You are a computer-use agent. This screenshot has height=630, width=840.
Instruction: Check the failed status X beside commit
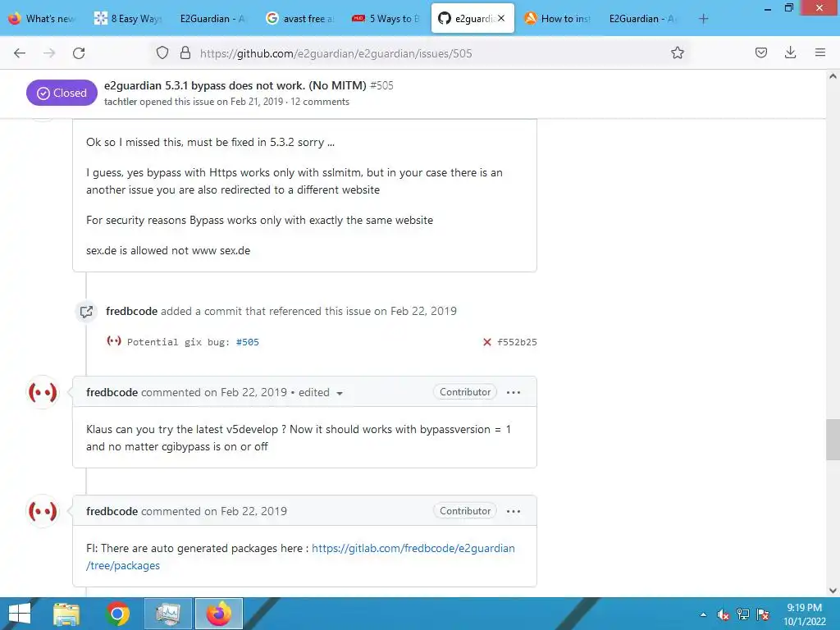487,342
